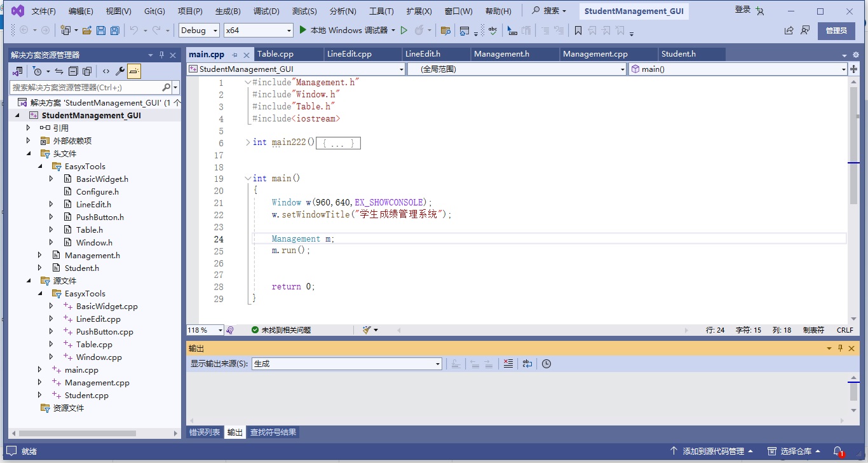Open the main() member dropdown
The image size is (868, 463).
point(738,69)
